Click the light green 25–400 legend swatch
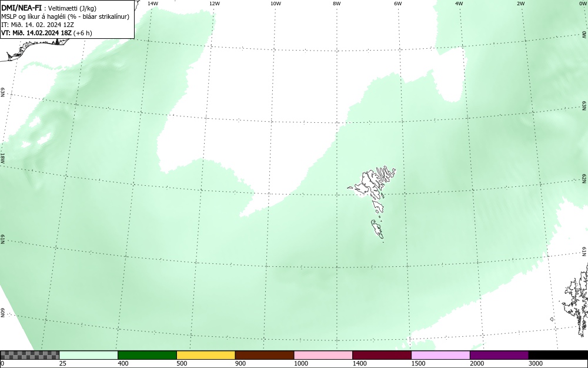This screenshot has height=368, width=588. point(89,355)
